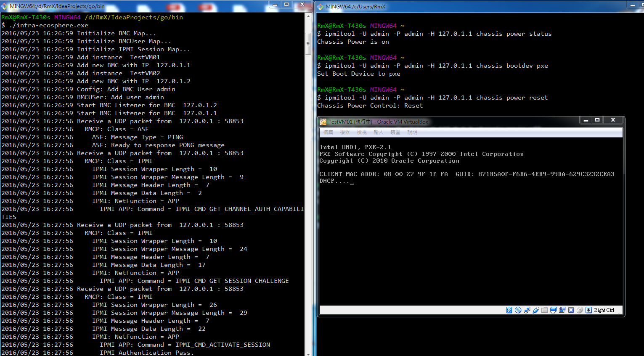Click the 'Add instance TestVM01' log line
644x356 pixels.
81,57
